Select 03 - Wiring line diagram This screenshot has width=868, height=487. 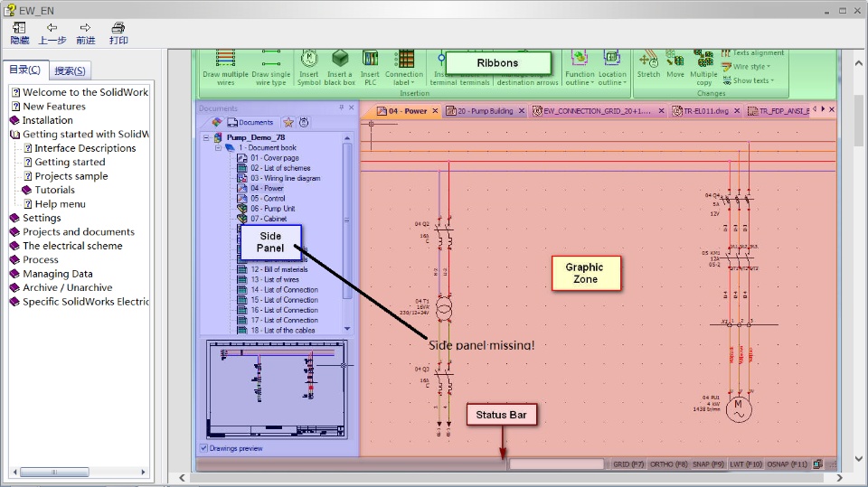(279, 178)
